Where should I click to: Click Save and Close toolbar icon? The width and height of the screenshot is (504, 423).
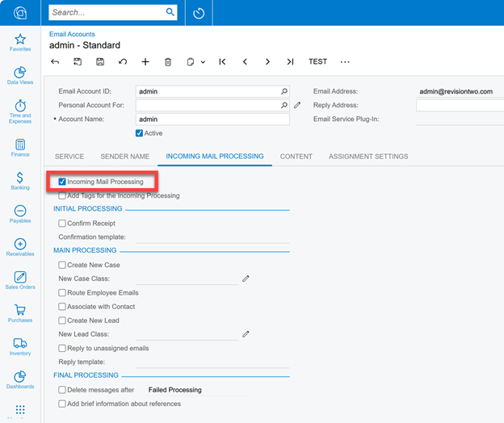[78, 61]
